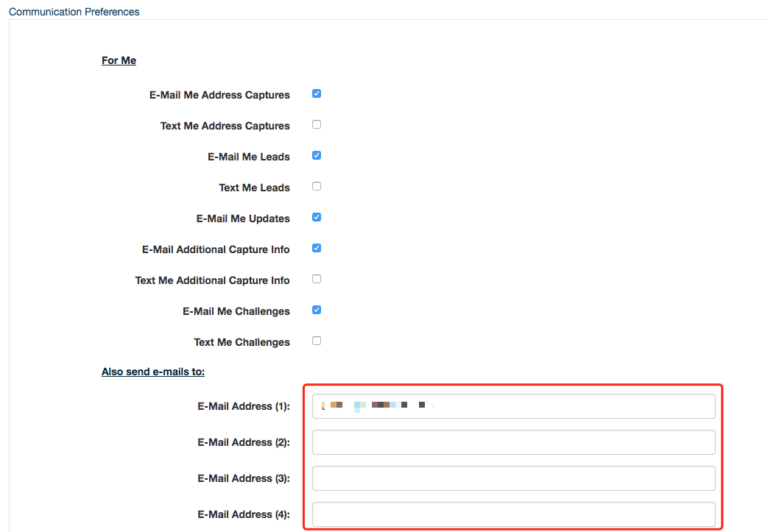Screen dimensions: 768x532
Task: Uncheck the E-Mail Me Leads checkbox
Action: [x=317, y=156]
